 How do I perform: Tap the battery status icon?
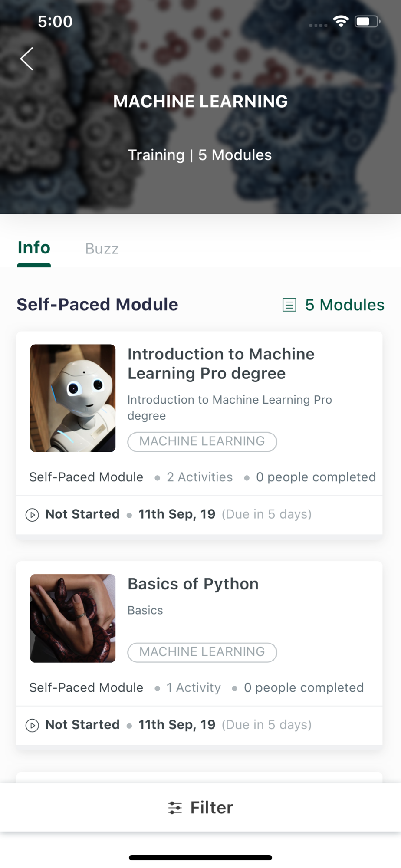[x=368, y=21]
